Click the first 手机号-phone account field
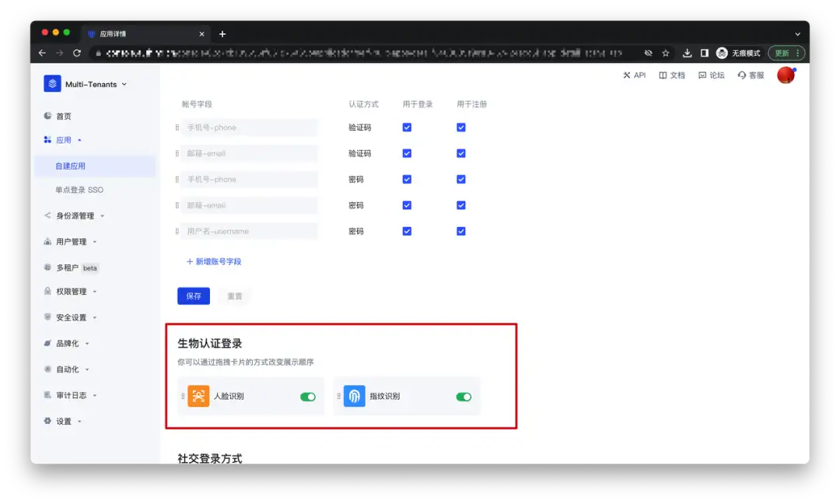The height and width of the screenshot is (504, 840). pos(249,128)
